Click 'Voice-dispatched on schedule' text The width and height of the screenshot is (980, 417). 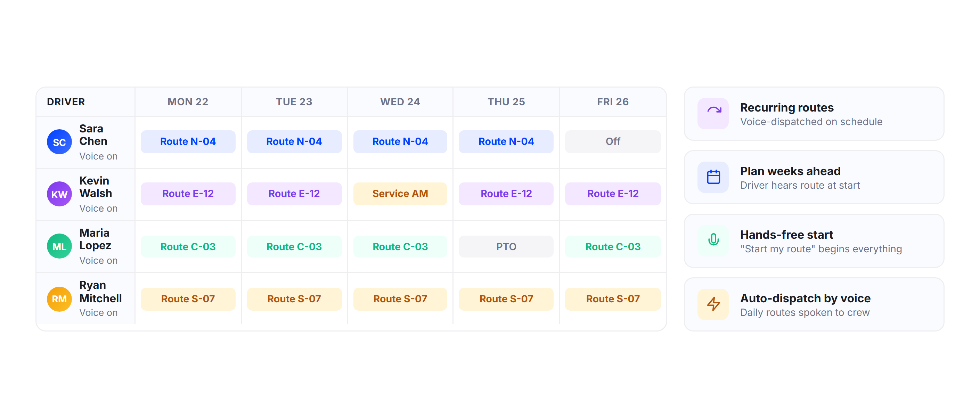(811, 122)
